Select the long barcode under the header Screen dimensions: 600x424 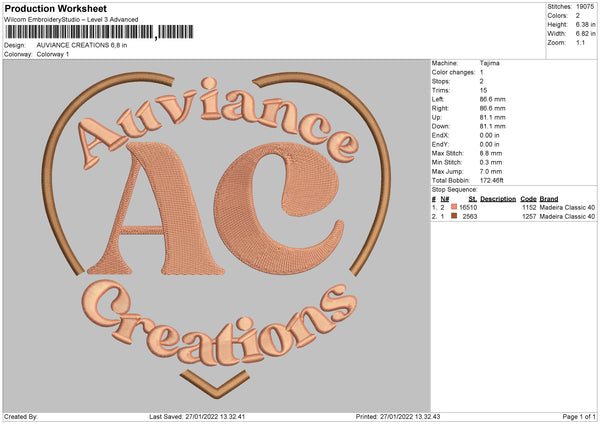click(x=80, y=32)
